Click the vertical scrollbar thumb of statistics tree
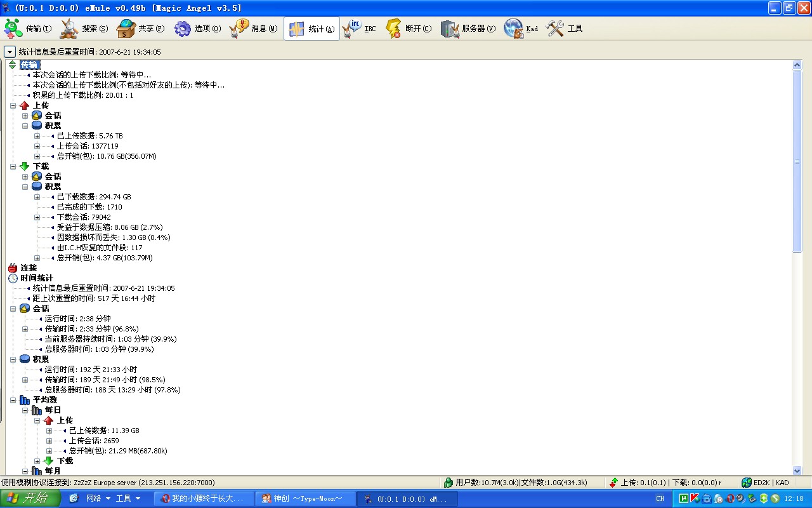The image size is (812, 508). point(797,161)
